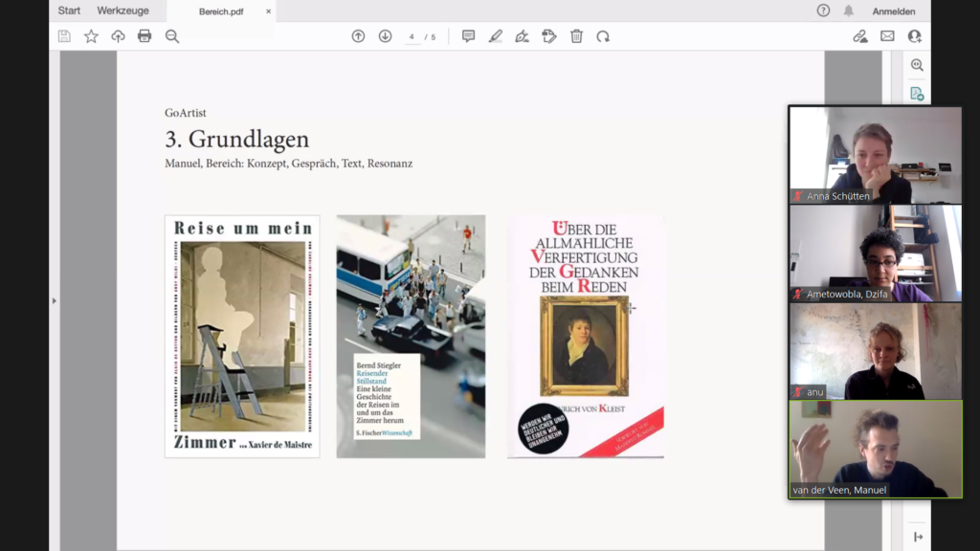Add a comment with the speech bubble icon
980x551 pixels.
tap(468, 36)
